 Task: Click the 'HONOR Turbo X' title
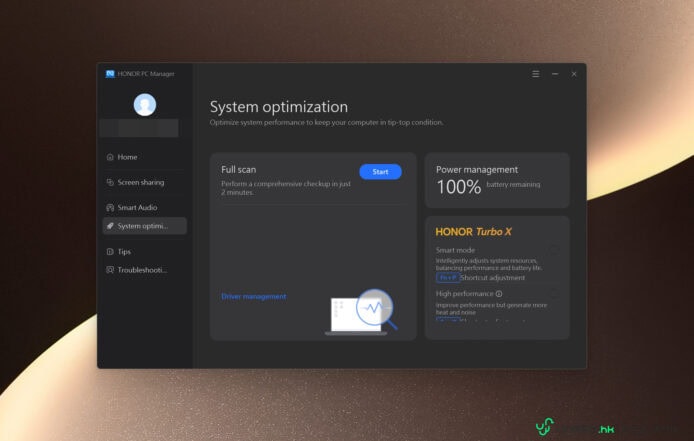coord(473,232)
